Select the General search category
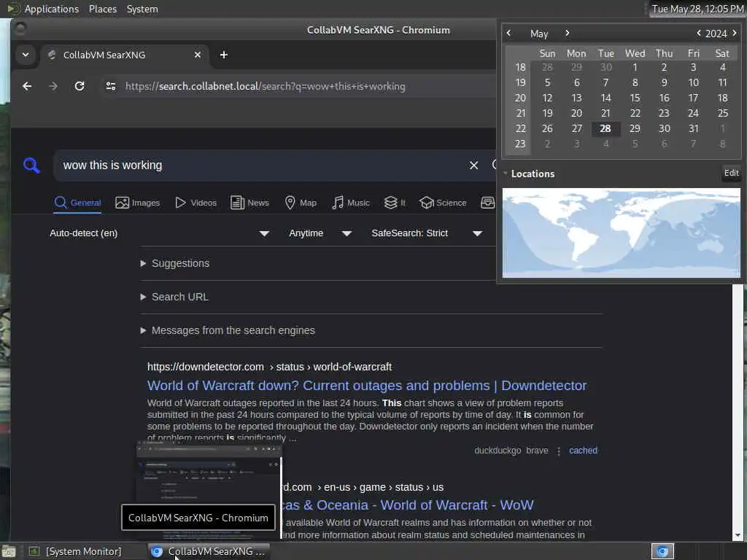The image size is (747, 560). tap(77, 203)
